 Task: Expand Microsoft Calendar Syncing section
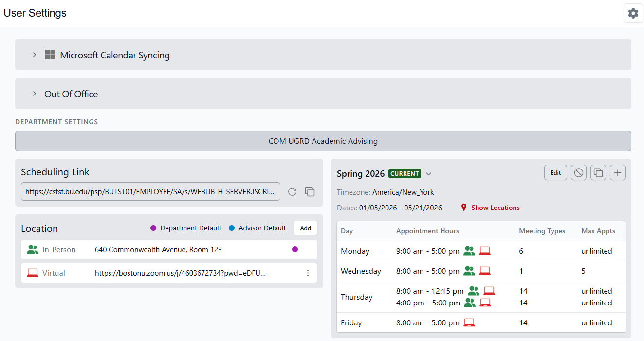click(35, 55)
